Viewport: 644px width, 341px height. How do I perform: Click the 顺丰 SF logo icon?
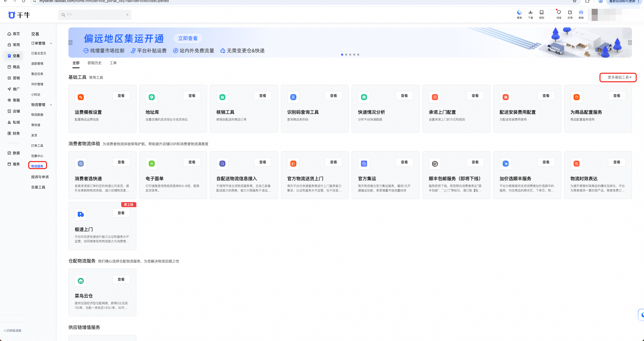point(435,164)
